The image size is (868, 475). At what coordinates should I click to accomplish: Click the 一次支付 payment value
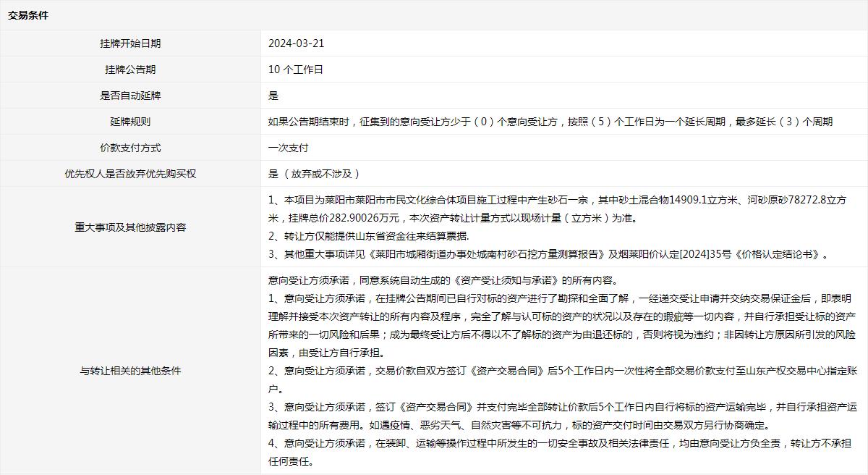point(288,148)
